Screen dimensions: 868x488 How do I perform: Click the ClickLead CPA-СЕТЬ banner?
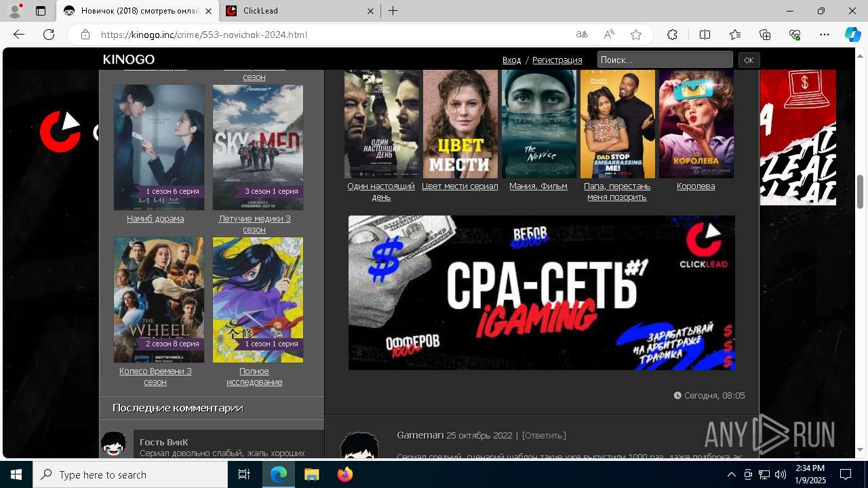(x=541, y=293)
